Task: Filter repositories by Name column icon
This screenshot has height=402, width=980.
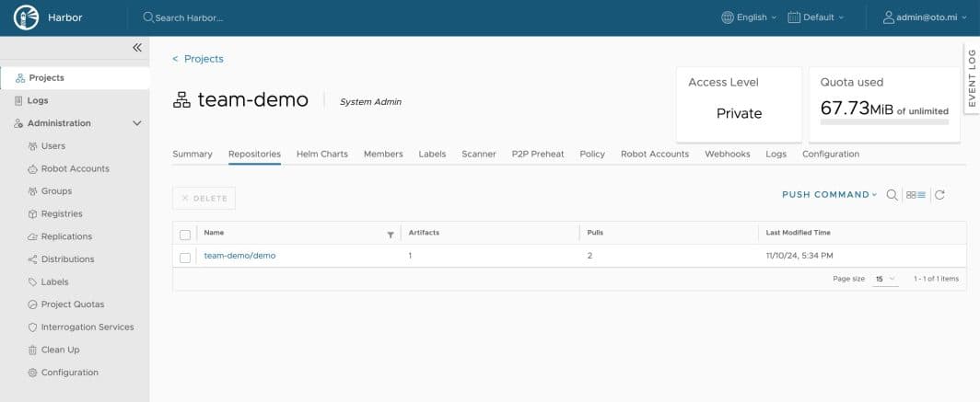Action: tap(391, 235)
